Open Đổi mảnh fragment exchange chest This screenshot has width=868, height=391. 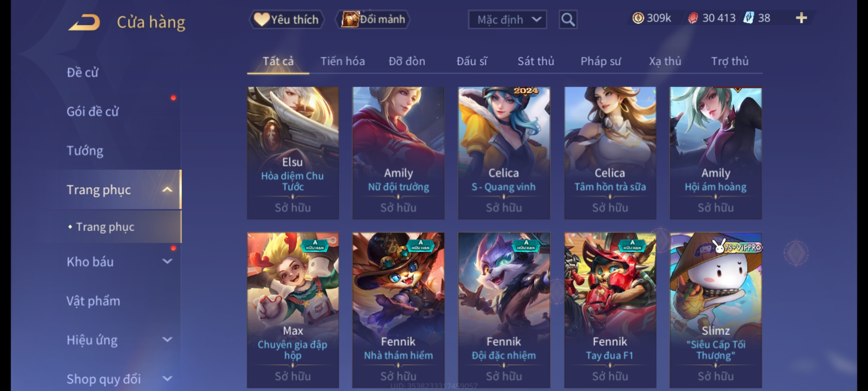click(x=373, y=19)
